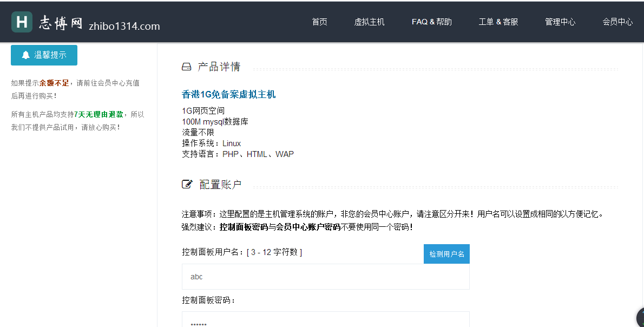Click the 温馨提示 button label
This screenshot has width=644, height=327.
[x=50, y=55]
